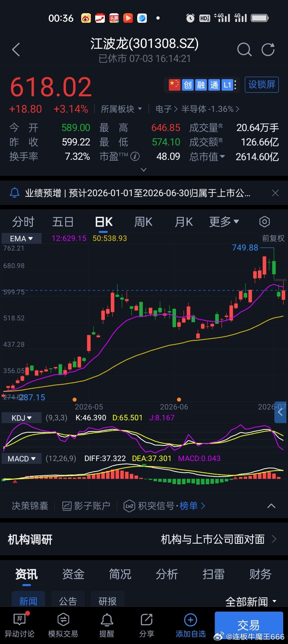This screenshot has width=288, height=644.
Task: Open the 资金 tab
Action: [73, 574]
